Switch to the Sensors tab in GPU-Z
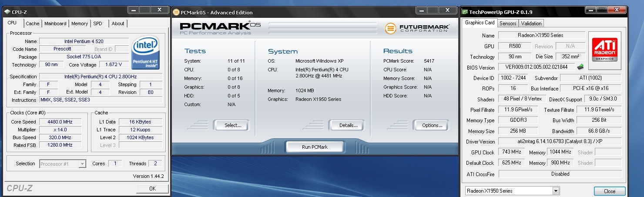This screenshot has width=644, height=197. click(x=508, y=23)
